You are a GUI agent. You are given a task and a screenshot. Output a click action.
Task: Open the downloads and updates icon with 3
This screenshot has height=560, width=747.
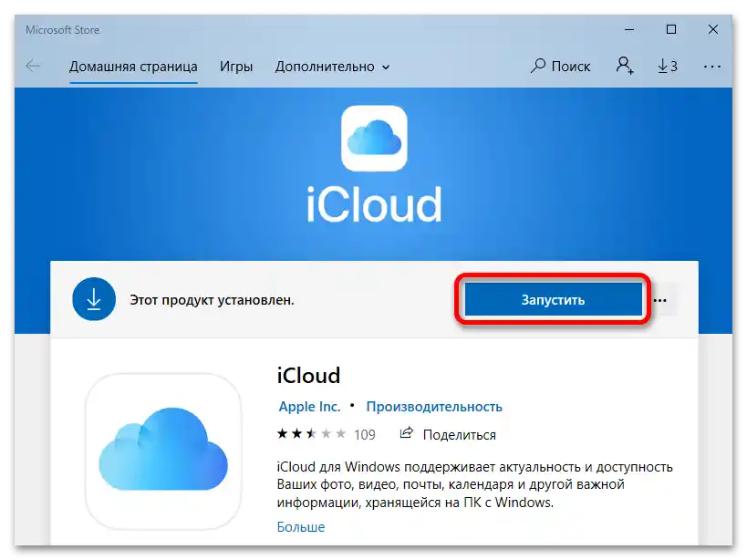coord(668,67)
